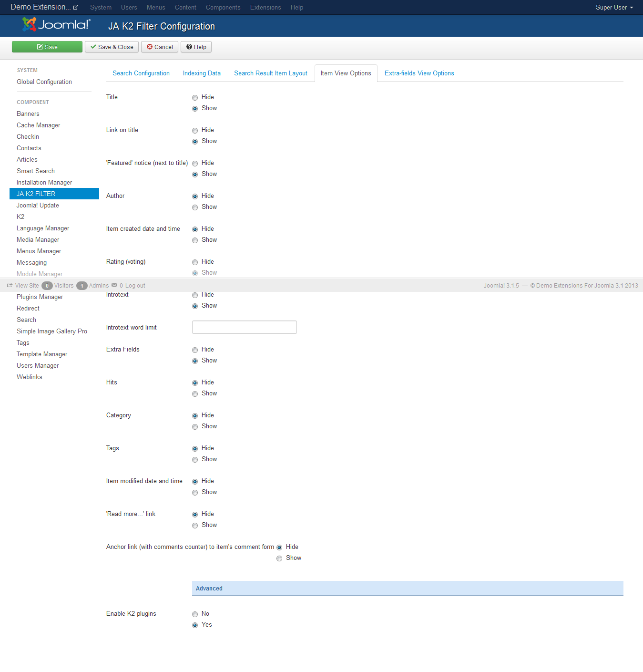Open Global Configuration in sidebar
This screenshot has width=643, height=672.
(44, 82)
